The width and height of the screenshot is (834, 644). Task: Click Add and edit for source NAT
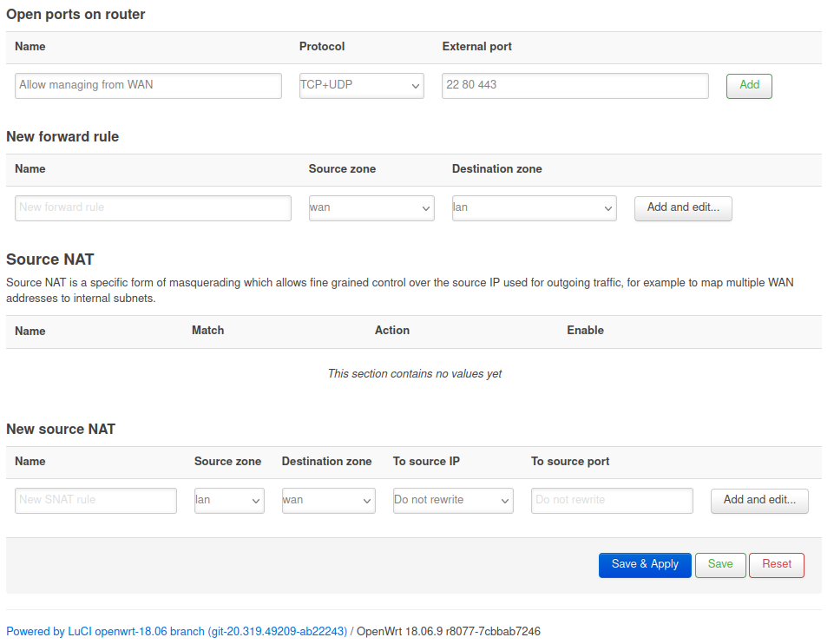[x=759, y=501]
